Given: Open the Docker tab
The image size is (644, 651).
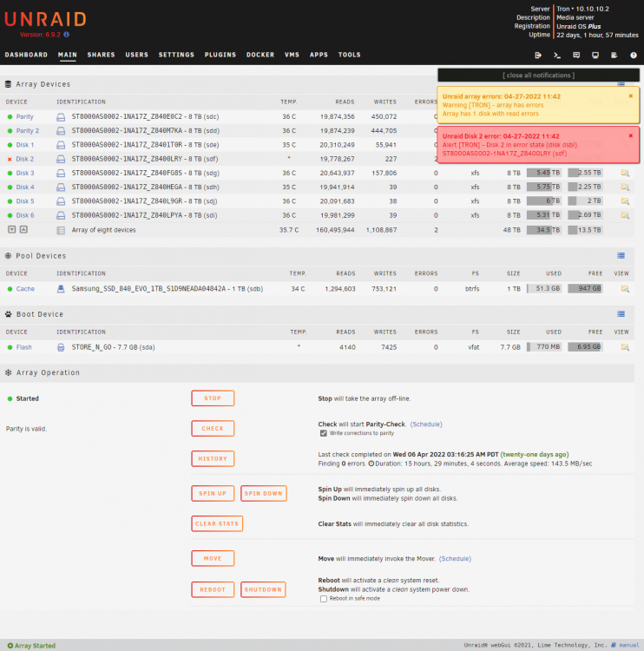Looking at the screenshot, I should [x=260, y=55].
